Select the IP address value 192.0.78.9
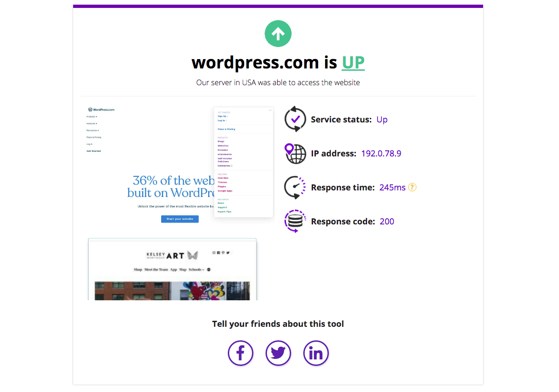Image resolution: width=559 pixels, height=392 pixels. tap(382, 154)
